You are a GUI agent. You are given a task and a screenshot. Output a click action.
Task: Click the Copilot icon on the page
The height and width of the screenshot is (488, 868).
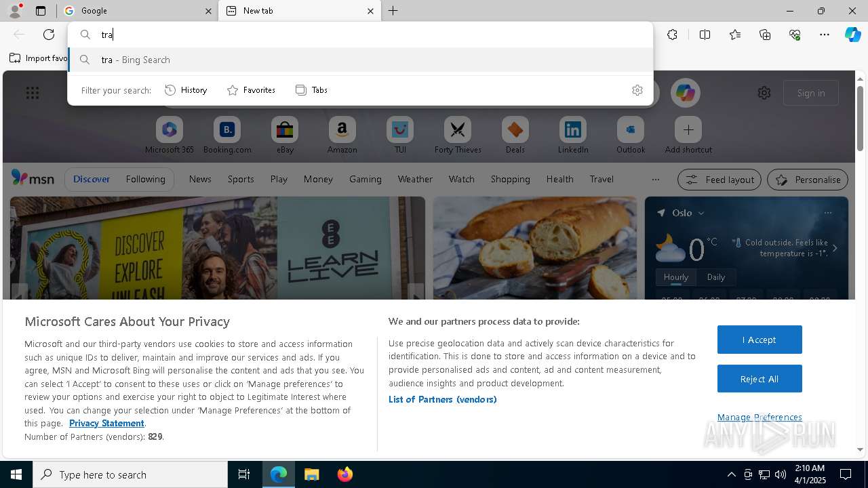[686, 93]
